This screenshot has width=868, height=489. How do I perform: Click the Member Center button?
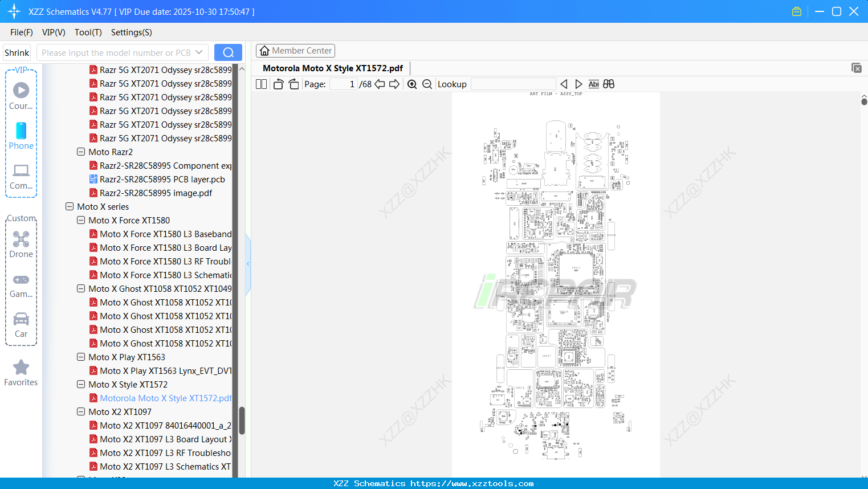point(295,50)
